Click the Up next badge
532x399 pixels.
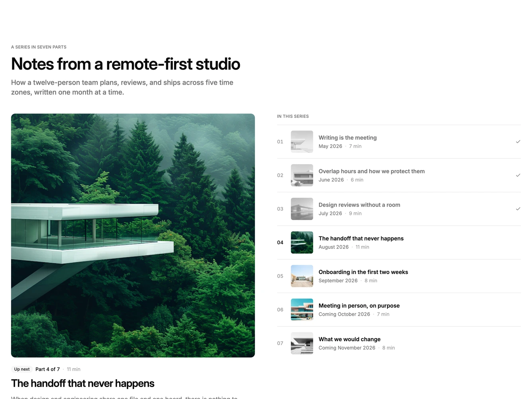point(22,369)
